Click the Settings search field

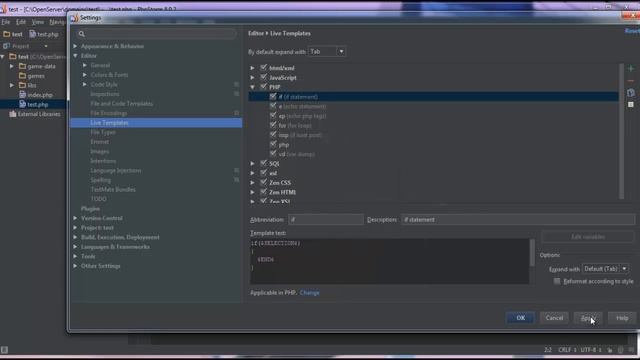click(156, 34)
